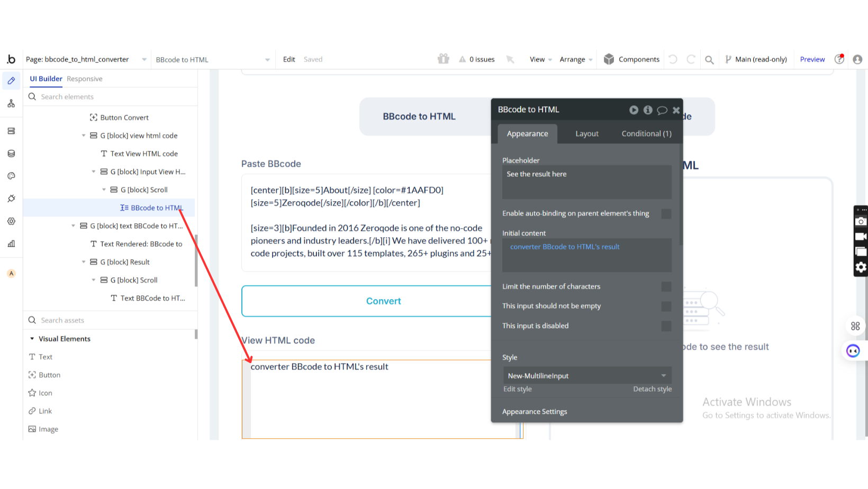Collapse G [block] text BBCode to HT... group
The height and width of the screenshot is (489, 868).
[x=74, y=226]
